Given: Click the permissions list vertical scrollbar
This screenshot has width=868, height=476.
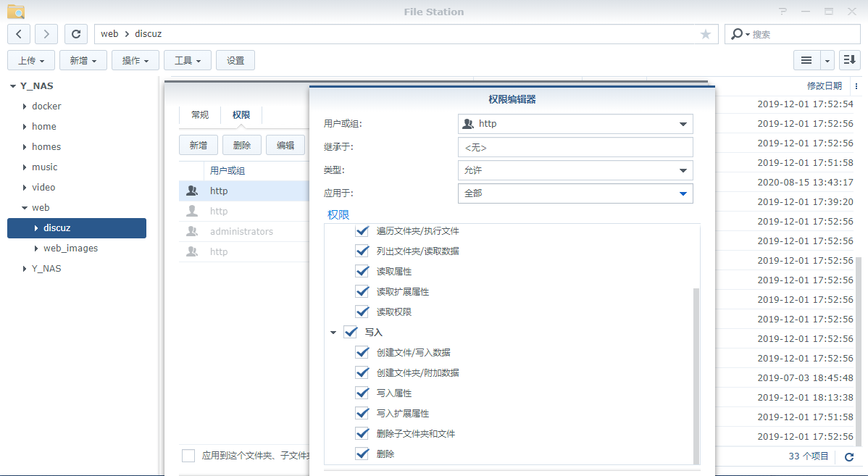Looking at the screenshot, I should [x=696, y=375].
